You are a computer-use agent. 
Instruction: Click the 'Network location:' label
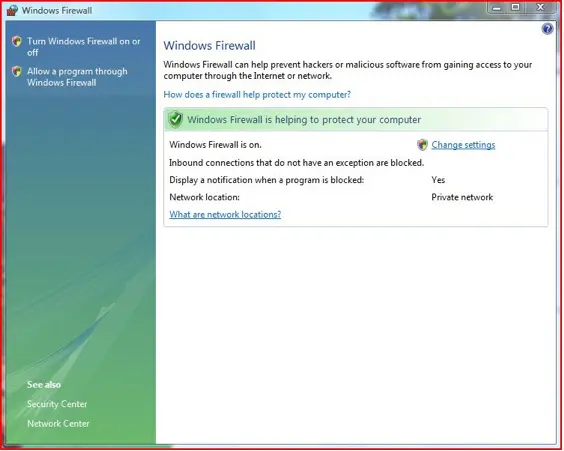204,197
